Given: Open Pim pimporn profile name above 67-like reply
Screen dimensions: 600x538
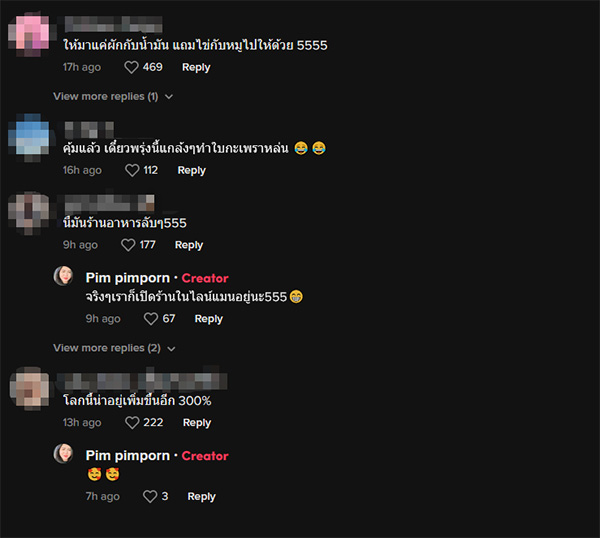Looking at the screenshot, I should point(127,278).
